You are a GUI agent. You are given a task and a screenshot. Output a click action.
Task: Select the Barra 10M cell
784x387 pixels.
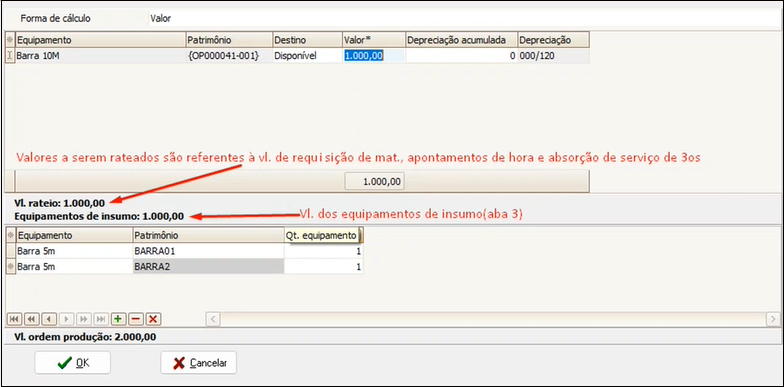pyautogui.click(x=100, y=56)
